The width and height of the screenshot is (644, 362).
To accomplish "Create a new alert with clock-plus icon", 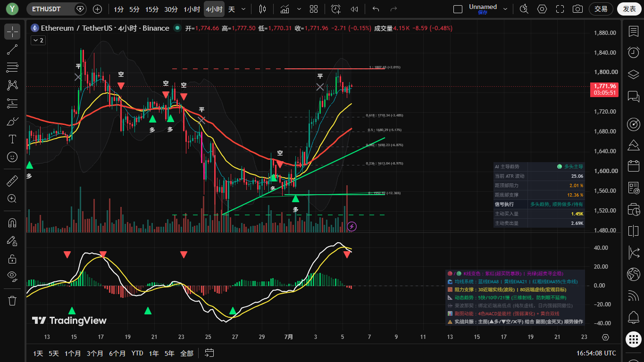I will click(x=336, y=9).
